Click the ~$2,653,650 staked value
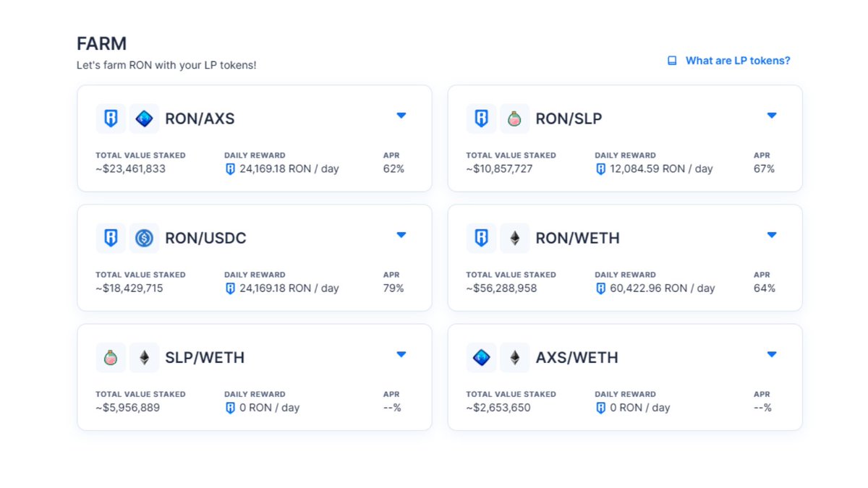 pyautogui.click(x=498, y=408)
